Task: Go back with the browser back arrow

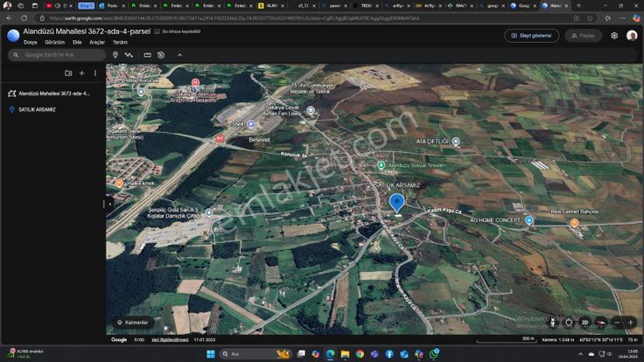Action: (10, 18)
